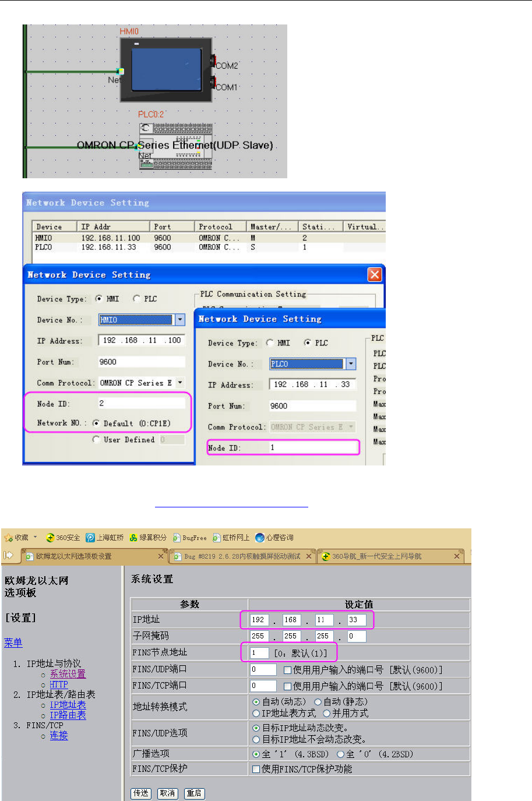
Task: Open the 心理咨询 bookmark
Action: tap(274, 538)
